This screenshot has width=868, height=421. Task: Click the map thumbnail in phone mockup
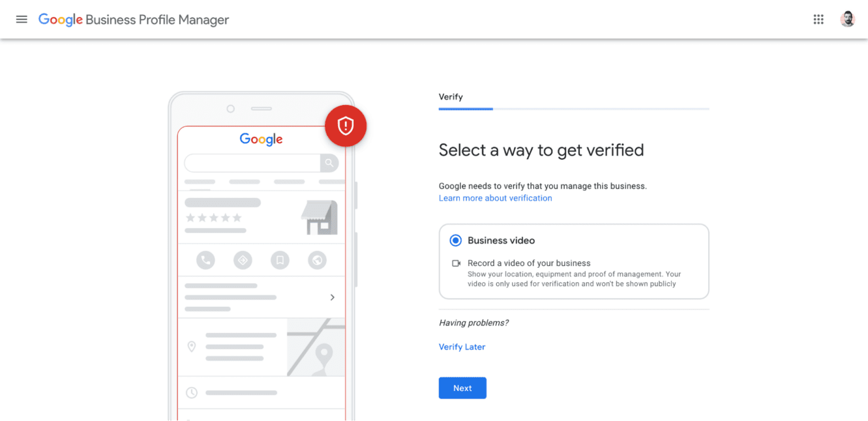[316, 347]
